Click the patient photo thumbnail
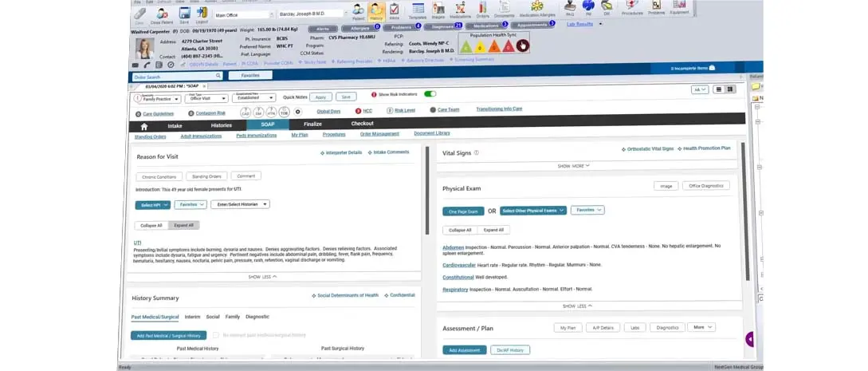Viewport: 868px width, 371px height. pos(144,49)
